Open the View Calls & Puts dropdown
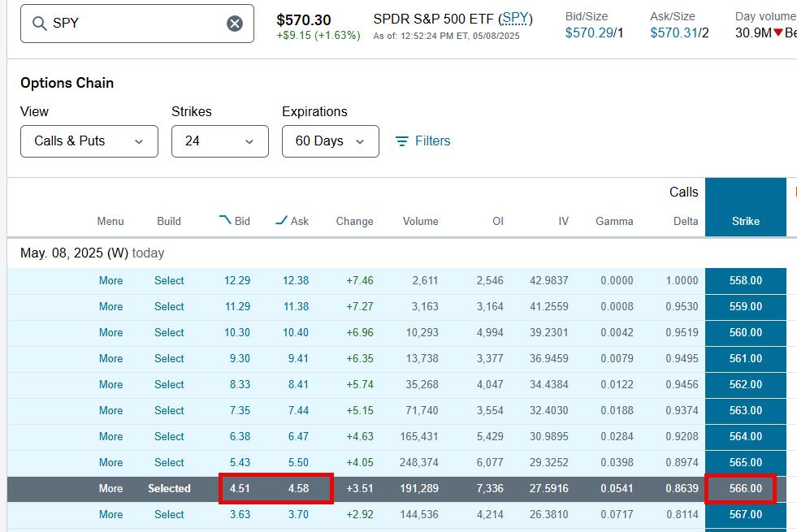797x532 pixels. coord(89,141)
